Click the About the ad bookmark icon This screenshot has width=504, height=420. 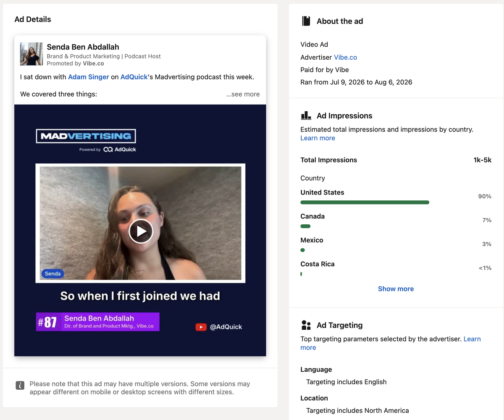click(x=306, y=21)
